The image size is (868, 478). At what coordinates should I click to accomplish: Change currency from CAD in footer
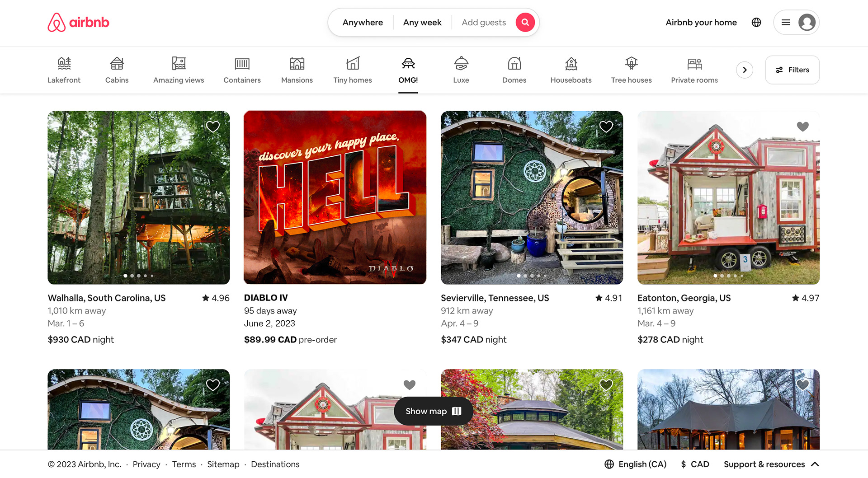pos(695,464)
